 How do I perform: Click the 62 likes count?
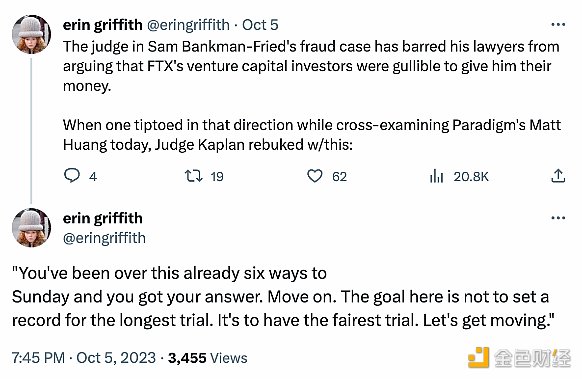pyautogui.click(x=339, y=176)
